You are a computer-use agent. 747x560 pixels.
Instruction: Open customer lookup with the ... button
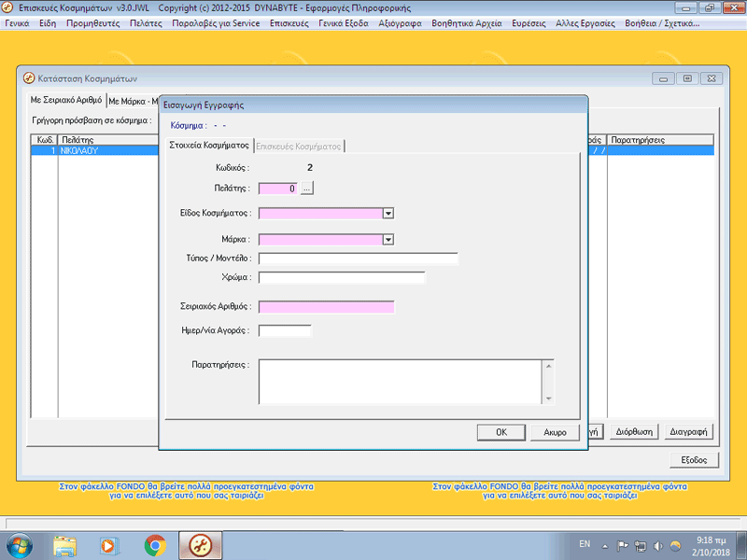[x=307, y=189]
